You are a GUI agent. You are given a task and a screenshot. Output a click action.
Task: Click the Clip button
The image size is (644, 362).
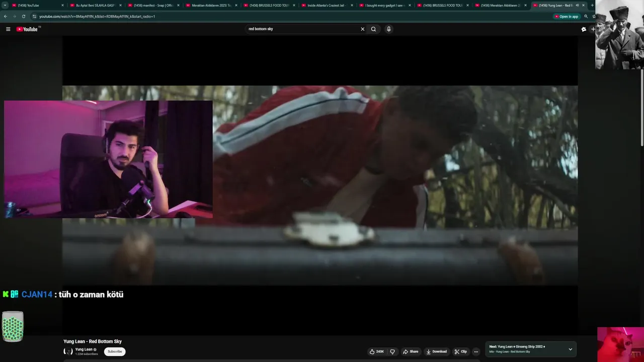coord(460,351)
